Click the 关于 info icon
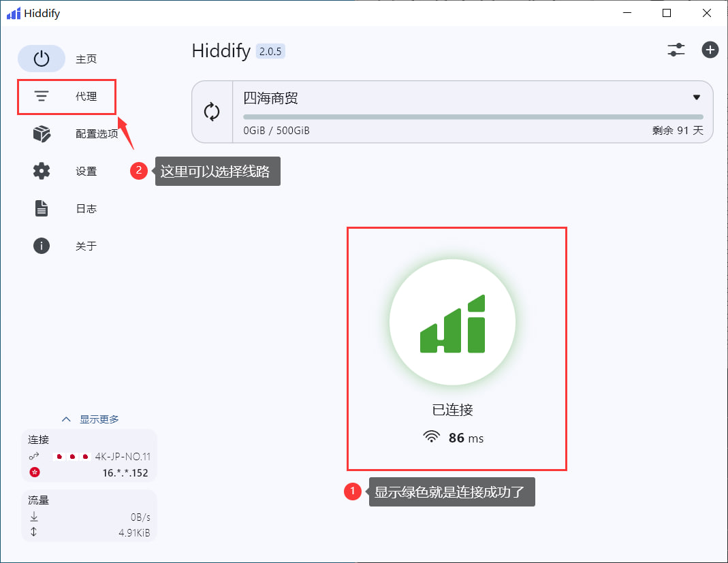 (42, 246)
